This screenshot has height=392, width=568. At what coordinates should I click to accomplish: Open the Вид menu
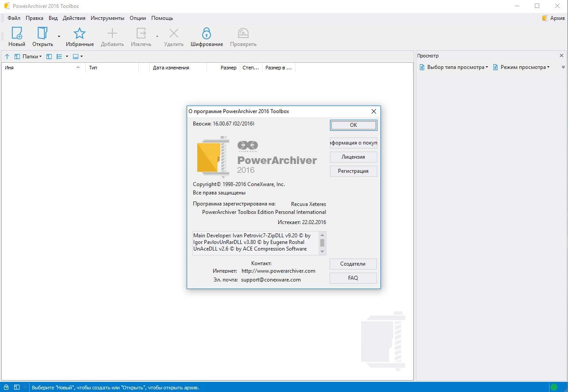[x=53, y=18]
